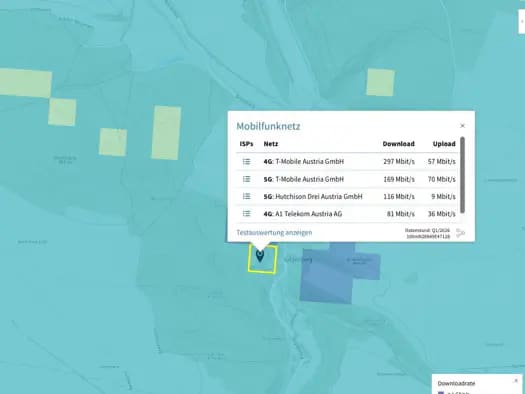Select the 4G: A1 Telekom Austria AG entry
This screenshot has width=525, height=394.
point(303,214)
